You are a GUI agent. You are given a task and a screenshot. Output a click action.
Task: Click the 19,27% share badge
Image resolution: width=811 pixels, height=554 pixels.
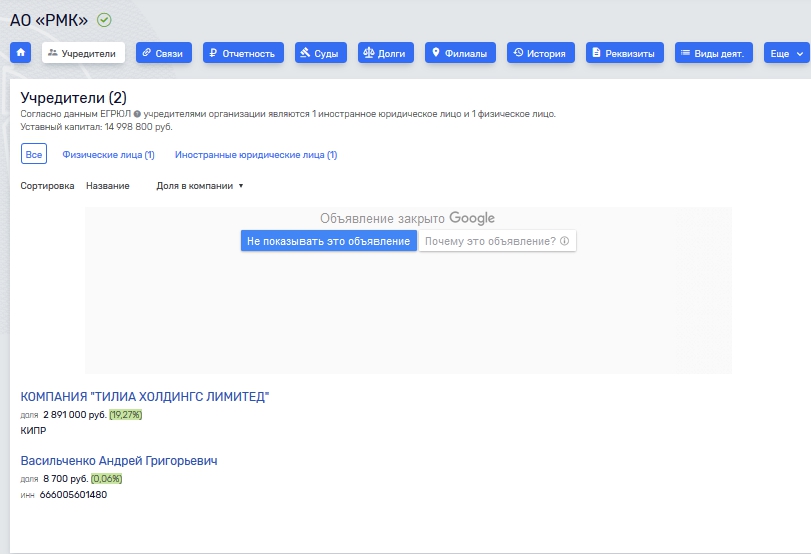click(x=126, y=415)
